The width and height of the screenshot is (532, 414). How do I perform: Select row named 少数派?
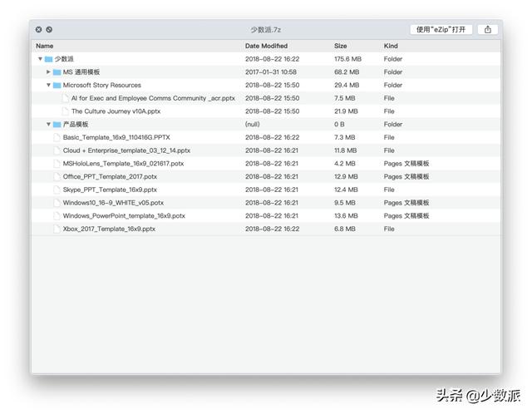pyautogui.click(x=266, y=59)
